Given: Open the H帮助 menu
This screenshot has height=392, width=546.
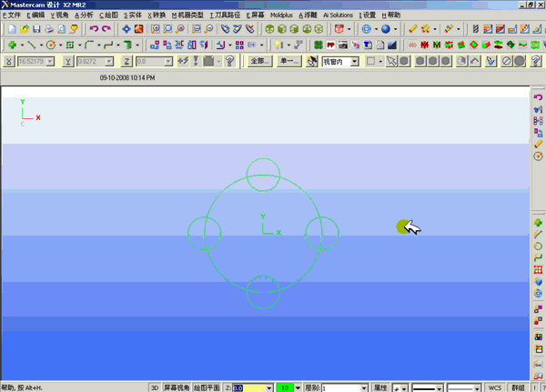Looking at the screenshot, I should 391,15.
